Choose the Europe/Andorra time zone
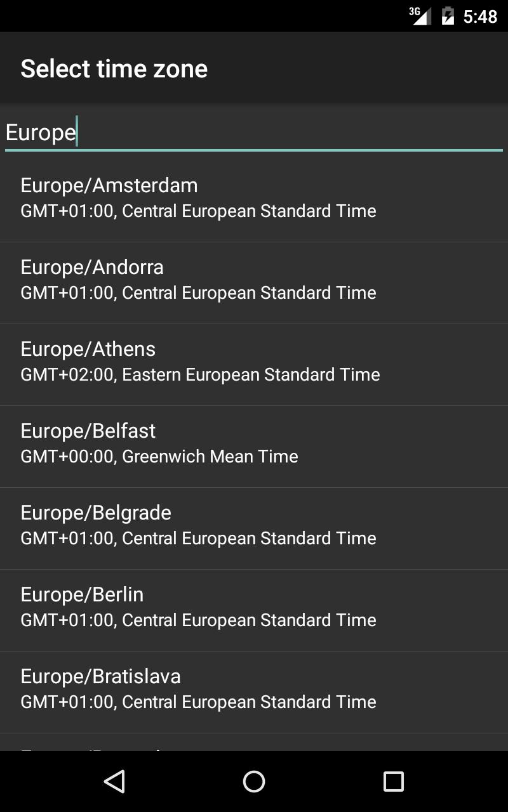 tap(254, 283)
